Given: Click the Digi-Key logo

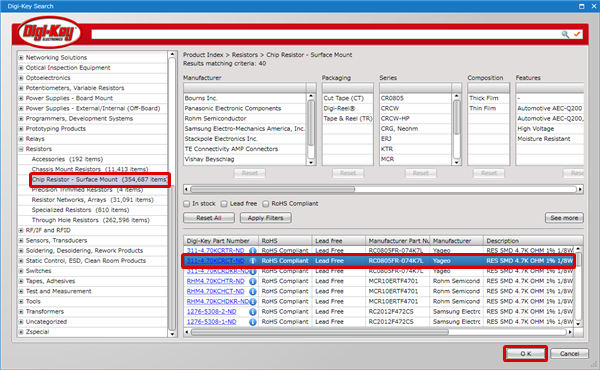Looking at the screenshot, I should pyautogui.click(x=49, y=33).
